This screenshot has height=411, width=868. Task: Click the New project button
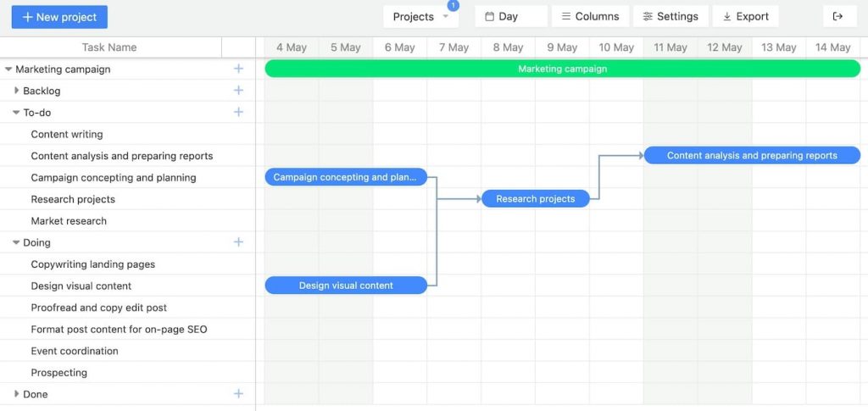point(59,16)
